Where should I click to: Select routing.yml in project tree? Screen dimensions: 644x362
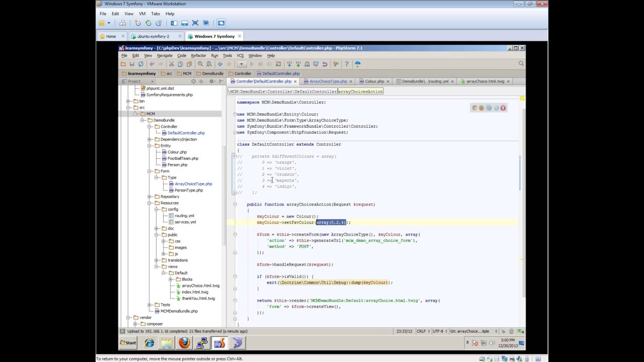pyautogui.click(x=184, y=216)
